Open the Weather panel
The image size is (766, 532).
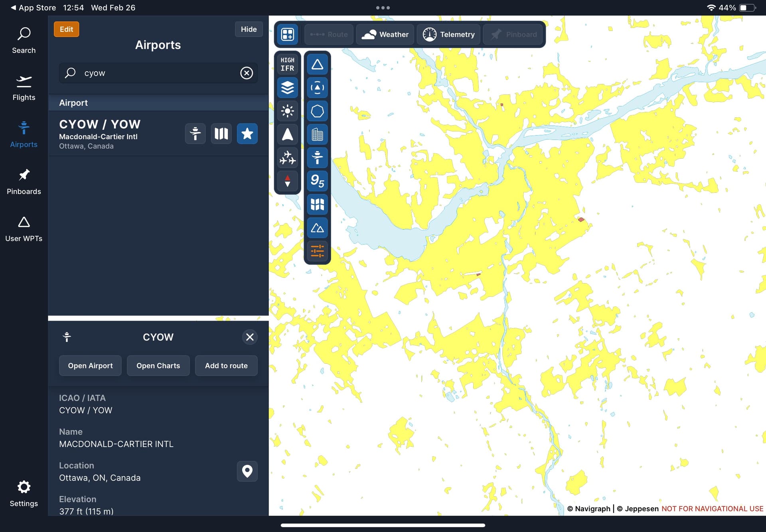(x=385, y=35)
